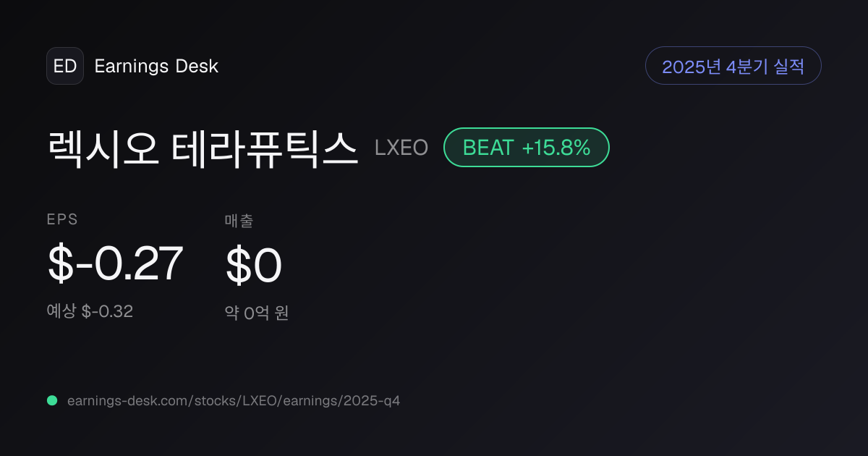
Task: Click the BEAT word in the green badge
Action: (488, 148)
